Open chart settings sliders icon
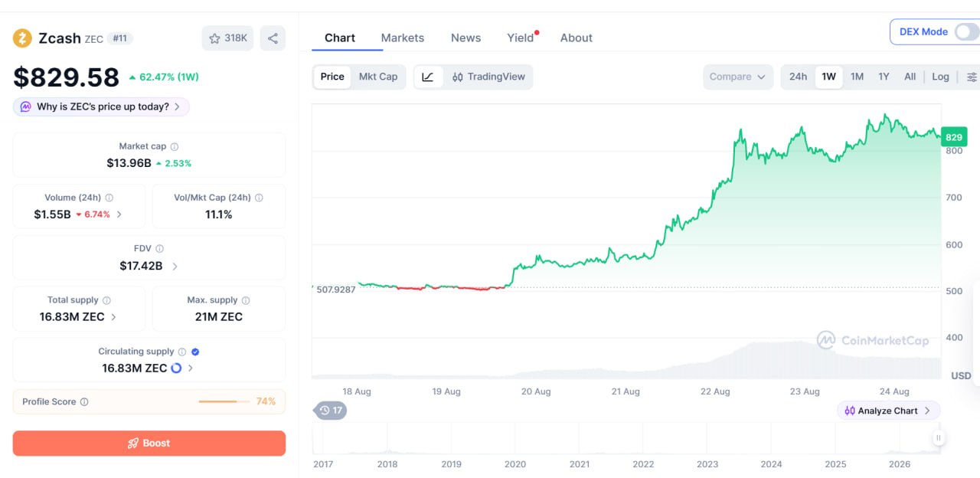Screen dimensions: 980x478 [x=972, y=77]
